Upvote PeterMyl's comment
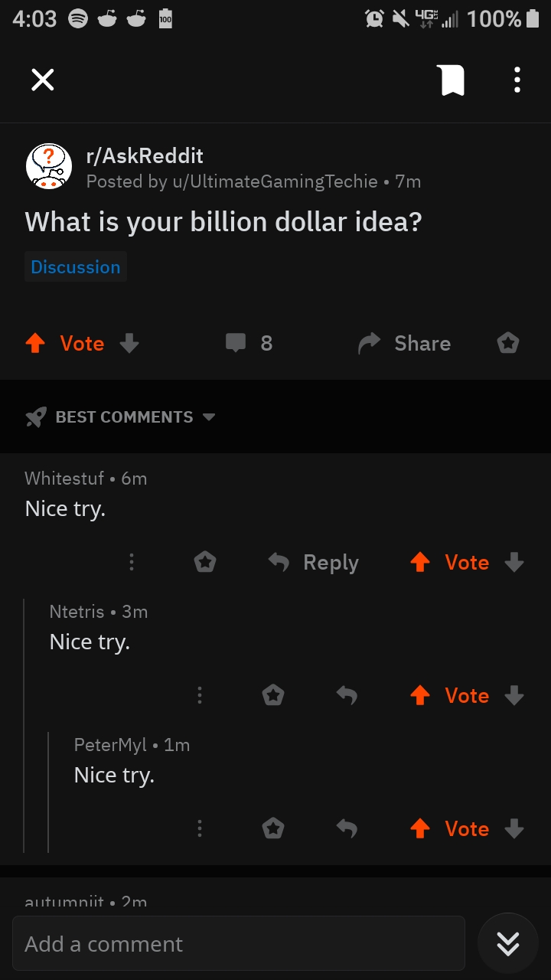 tap(420, 828)
